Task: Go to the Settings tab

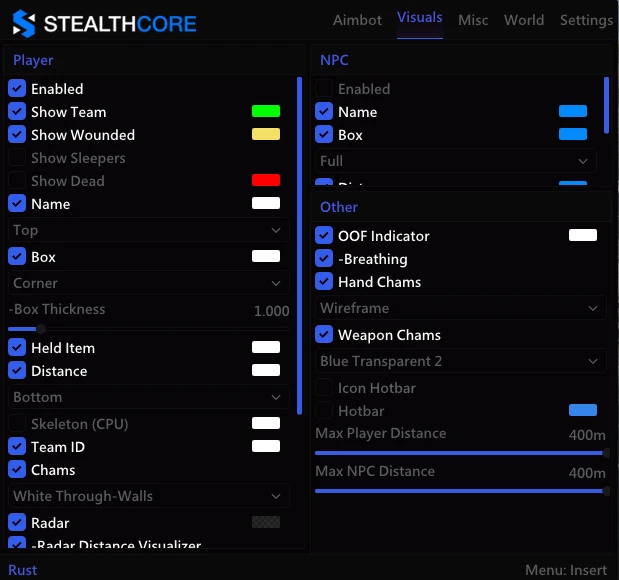Action: coord(586,20)
